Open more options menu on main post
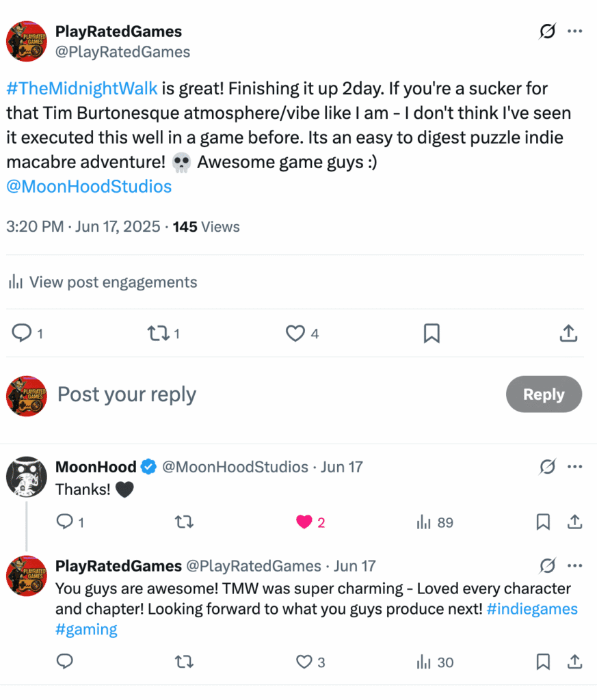Viewport: 597px width, 700px height. (574, 31)
